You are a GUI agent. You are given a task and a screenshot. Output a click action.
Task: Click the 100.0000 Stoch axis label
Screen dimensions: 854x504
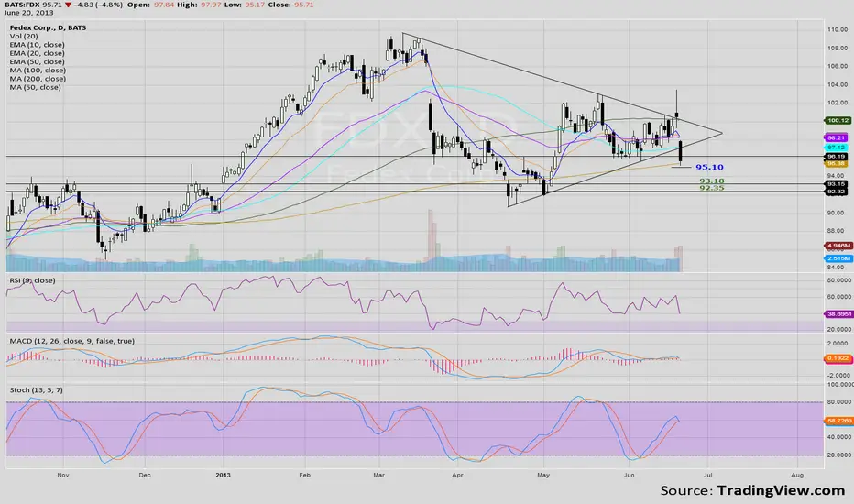pyautogui.click(x=840, y=385)
